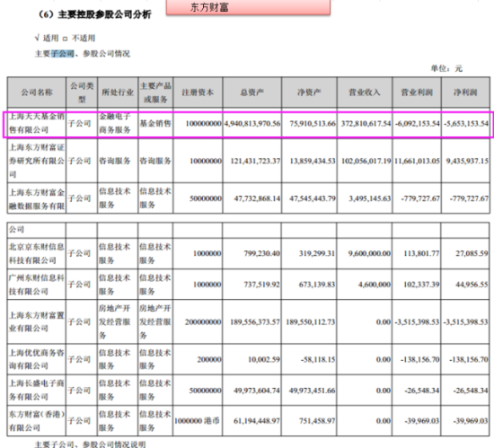494x448 pixels.
Task: Click net profit 9,435,937.15
Action: click(x=467, y=161)
